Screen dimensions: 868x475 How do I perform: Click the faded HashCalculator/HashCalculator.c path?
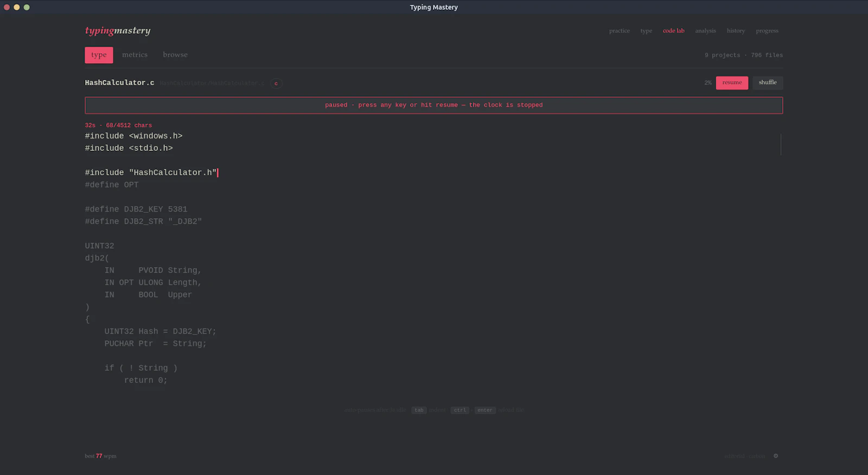click(x=212, y=84)
